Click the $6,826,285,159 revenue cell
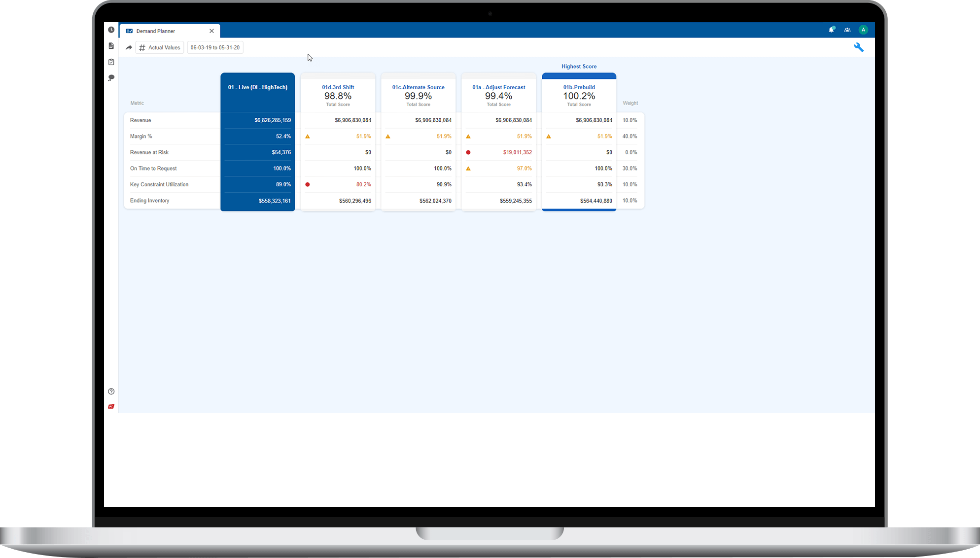The image size is (980, 558). click(x=273, y=120)
